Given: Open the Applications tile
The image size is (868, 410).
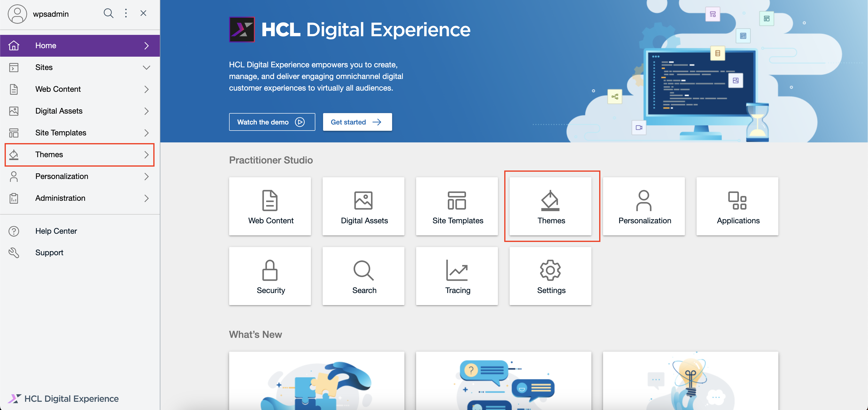Looking at the screenshot, I should coord(737,206).
